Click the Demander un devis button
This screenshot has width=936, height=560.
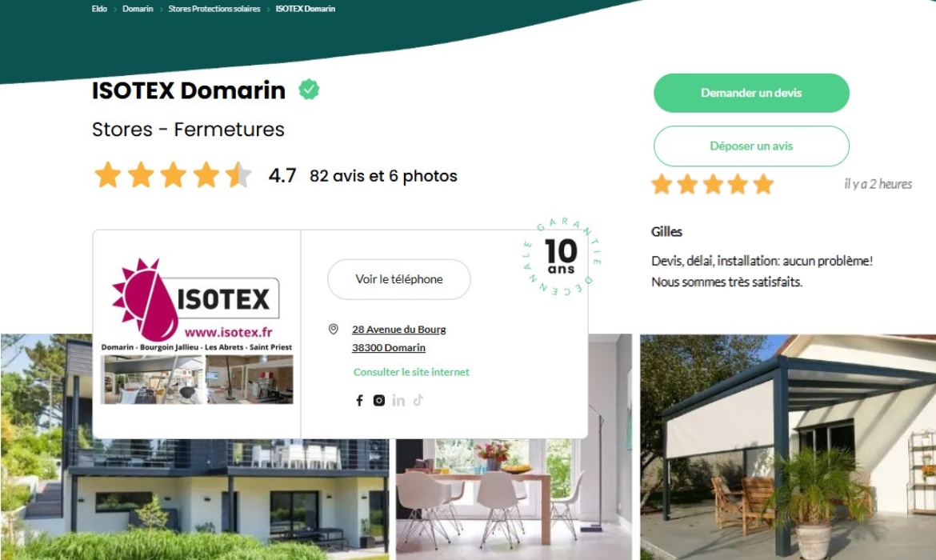tap(751, 93)
